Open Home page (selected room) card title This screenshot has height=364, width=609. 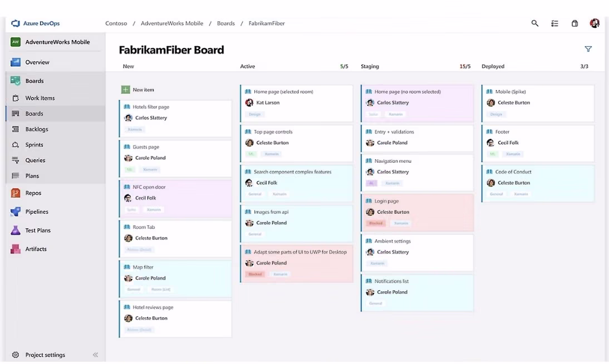(283, 92)
